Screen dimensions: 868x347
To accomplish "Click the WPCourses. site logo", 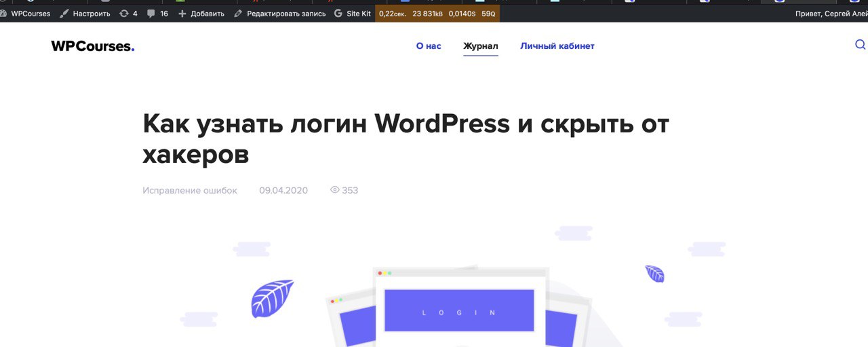I will 93,46.
